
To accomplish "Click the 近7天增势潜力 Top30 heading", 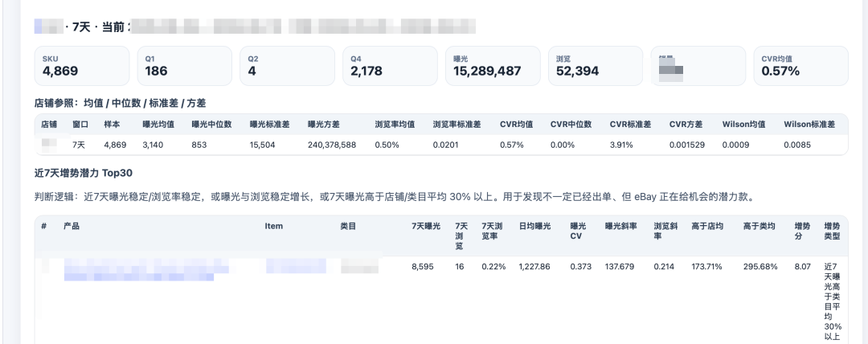I will point(84,174).
